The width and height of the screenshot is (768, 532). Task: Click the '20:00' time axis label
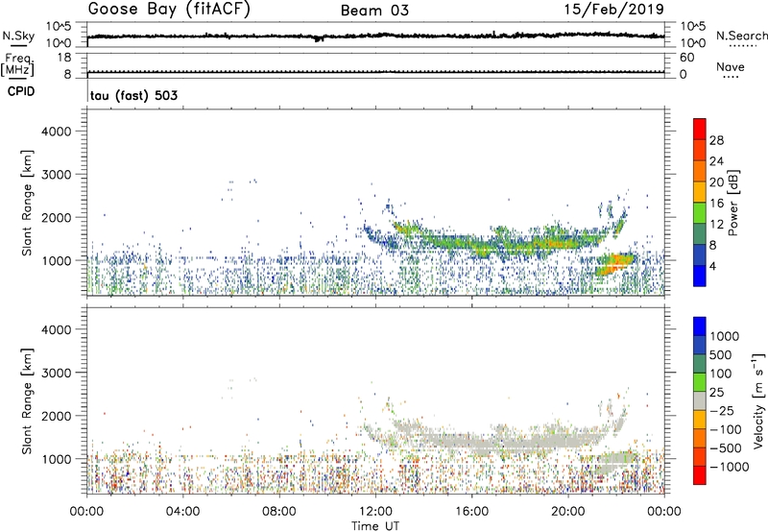coord(568,512)
